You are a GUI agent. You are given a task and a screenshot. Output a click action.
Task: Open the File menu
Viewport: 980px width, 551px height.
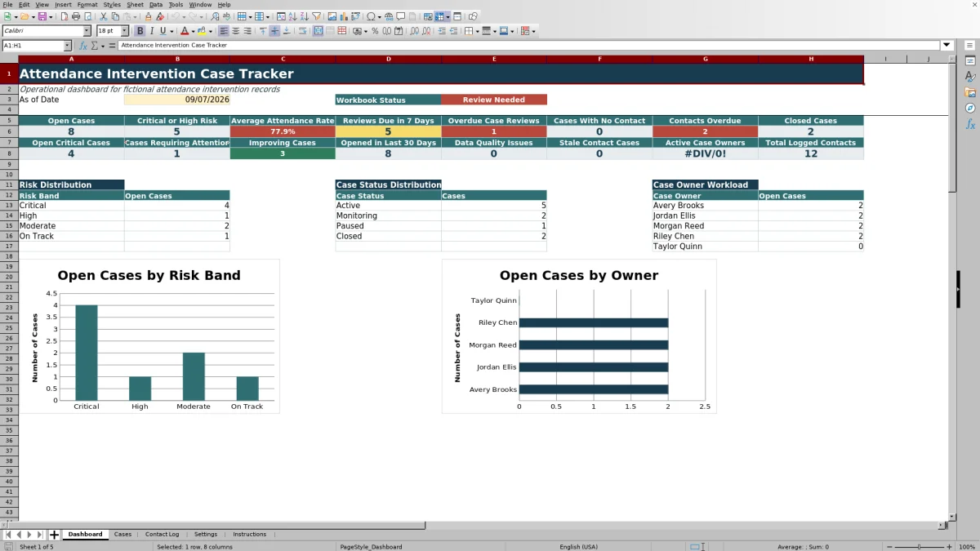click(x=7, y=4)
